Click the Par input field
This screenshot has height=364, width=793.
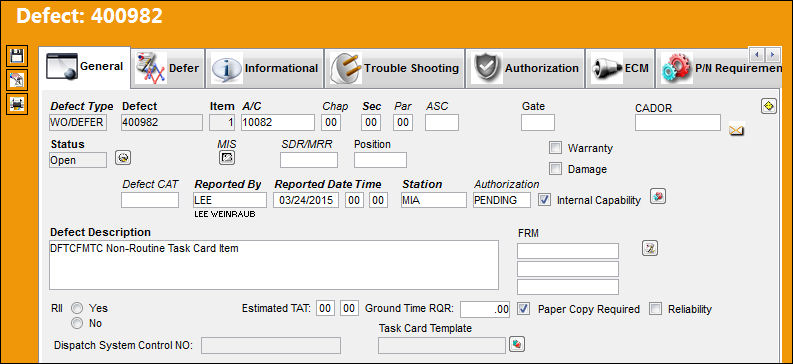(x=403, y=122)
